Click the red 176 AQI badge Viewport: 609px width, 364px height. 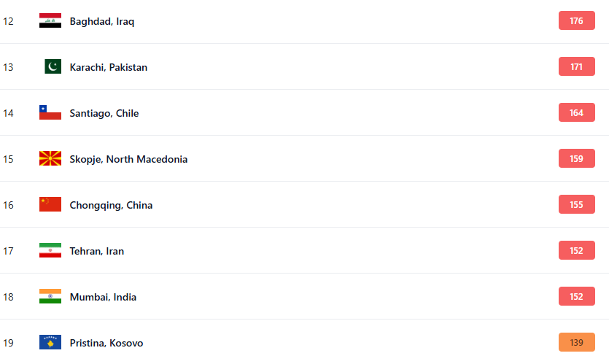click(576, 21)
